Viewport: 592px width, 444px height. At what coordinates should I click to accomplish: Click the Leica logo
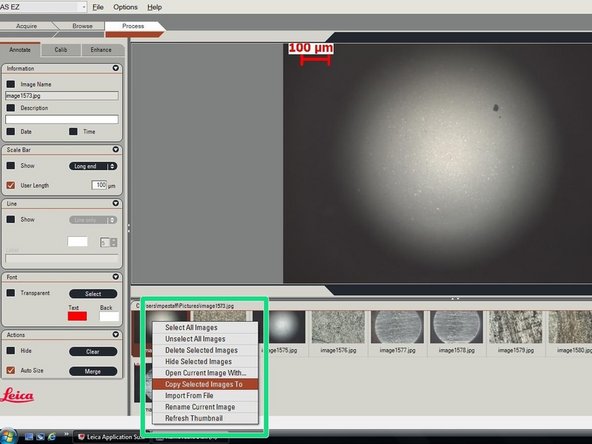pyautogui.click(x=17, y=395)
